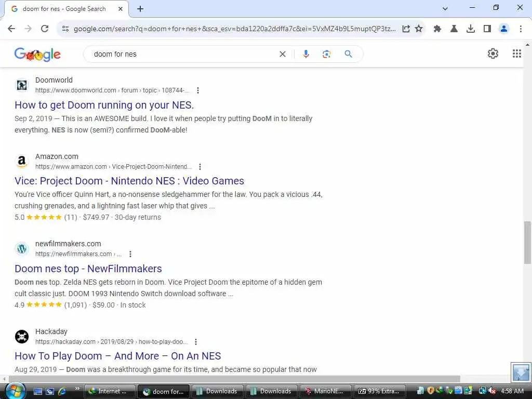The image size is (532, 399).
Task: Open Chrome Labs flask icon
Action: pos(454,29)
